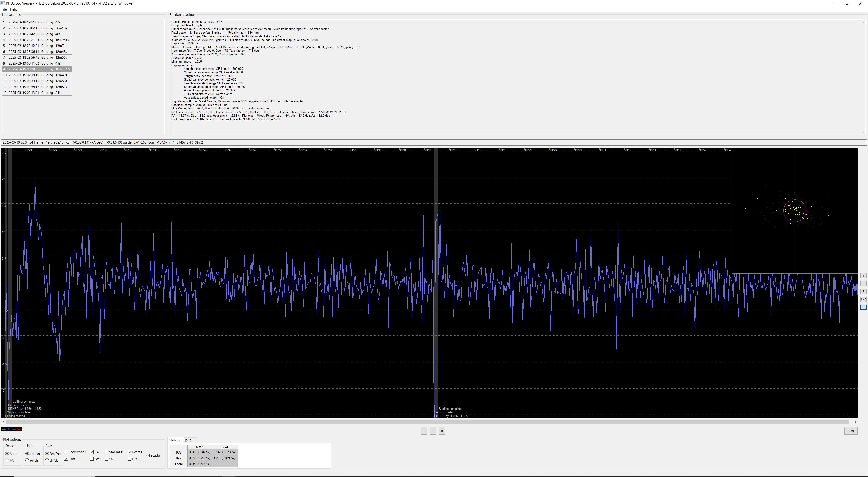Screen dimensions: 868x477
Task: Click the vertical zoom-in plus button at the right of the graph
Action: (863, 276)
